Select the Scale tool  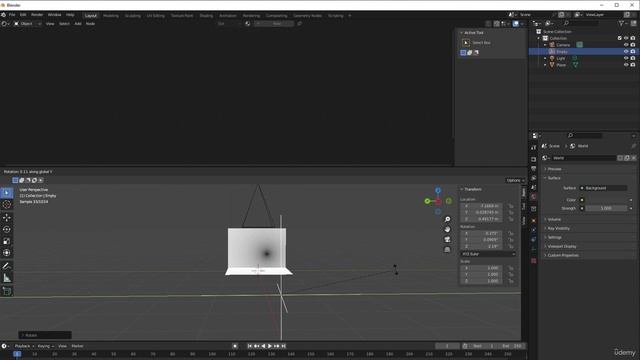pos(7,241)
